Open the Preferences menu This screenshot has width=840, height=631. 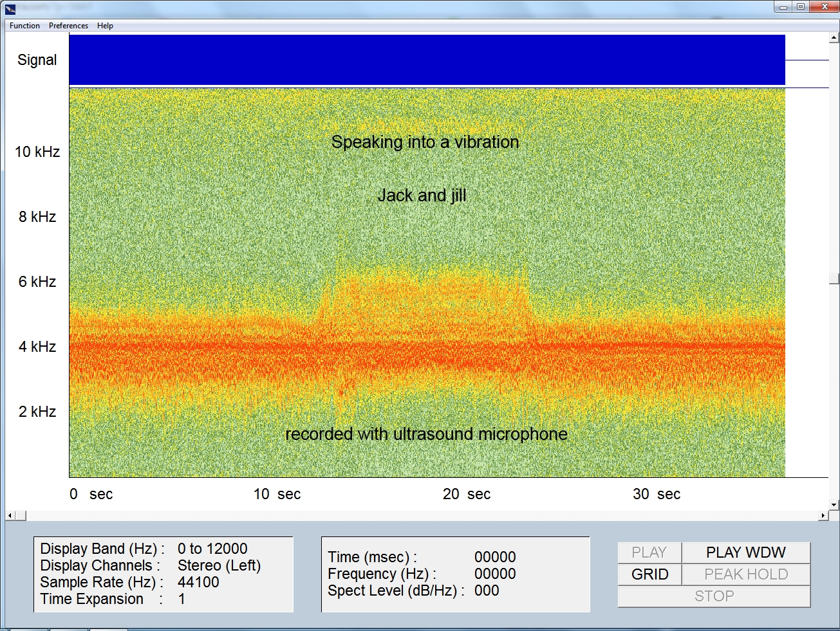[68, 26]
